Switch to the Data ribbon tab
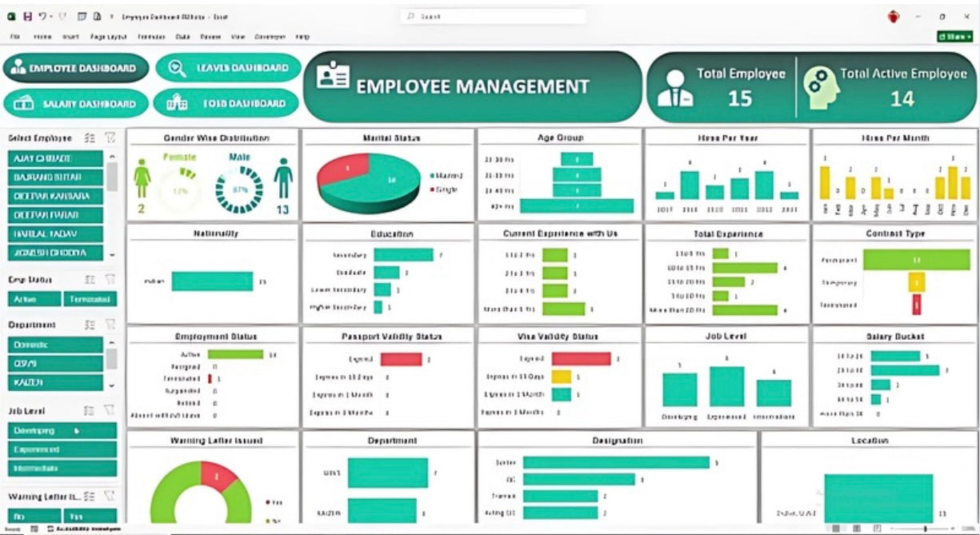980x535 pixels. point(182,37)
